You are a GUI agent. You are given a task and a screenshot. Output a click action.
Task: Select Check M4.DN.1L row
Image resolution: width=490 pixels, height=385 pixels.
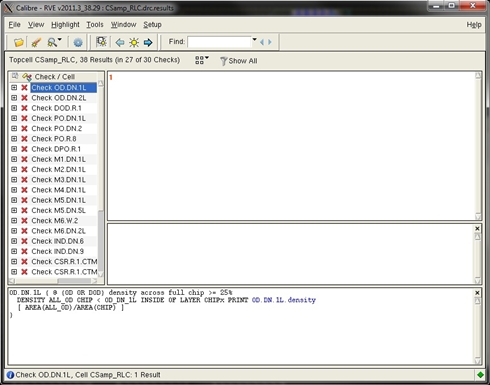point(58,190)
